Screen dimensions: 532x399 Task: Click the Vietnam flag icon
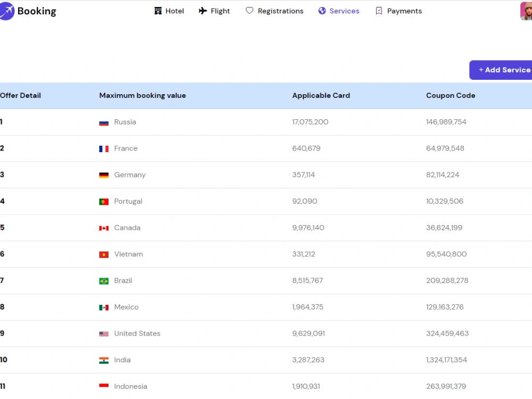(104, 254)
